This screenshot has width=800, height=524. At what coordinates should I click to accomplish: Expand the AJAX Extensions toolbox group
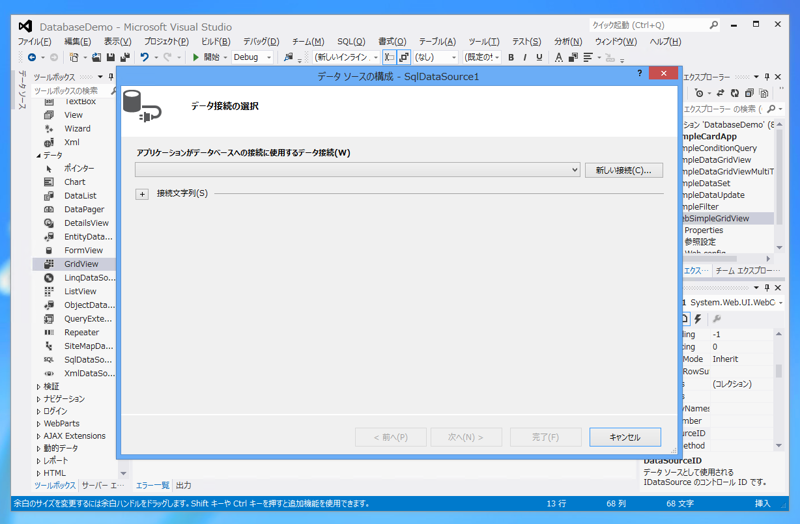[x=38, y=436]
